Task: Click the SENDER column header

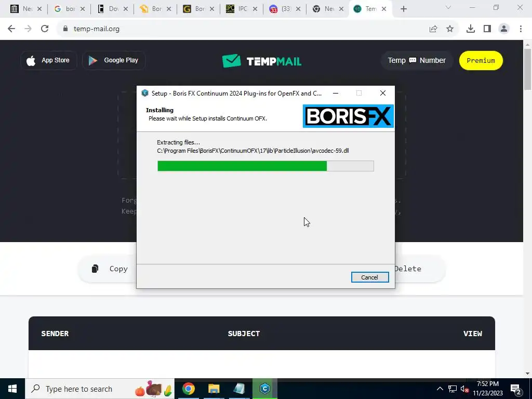Action: click(x=55, y=334)
